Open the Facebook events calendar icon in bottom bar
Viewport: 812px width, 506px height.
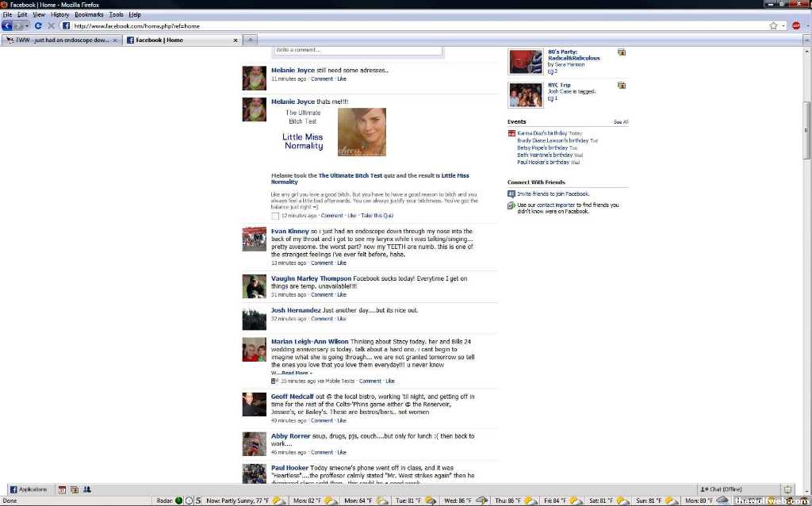pyautogui.click(x=62, y=489)
